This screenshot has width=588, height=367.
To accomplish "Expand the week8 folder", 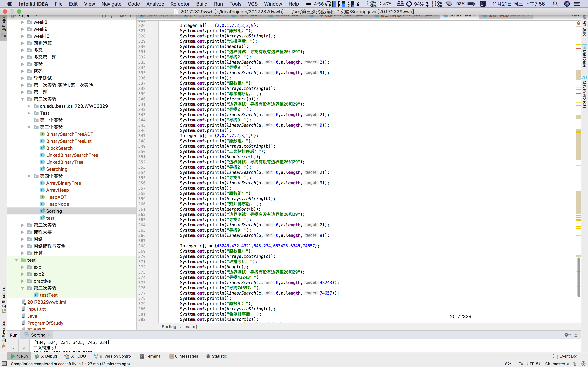I will [23, 22].
